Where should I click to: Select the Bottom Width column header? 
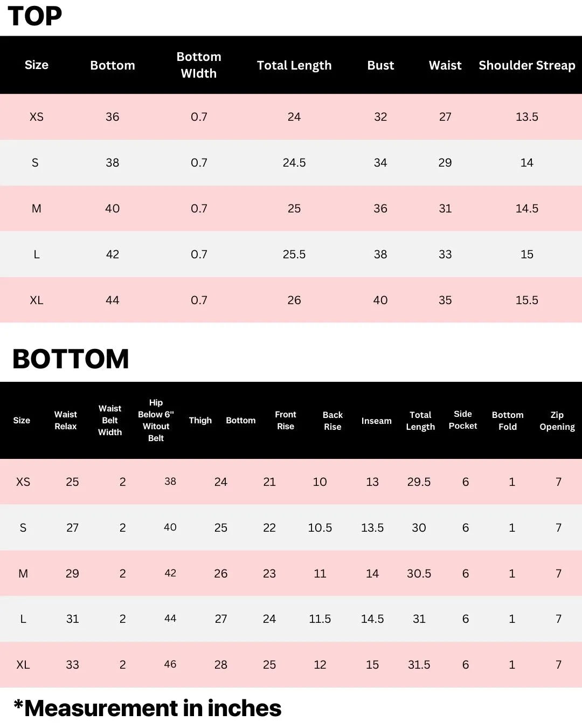(x=199, y=65)
